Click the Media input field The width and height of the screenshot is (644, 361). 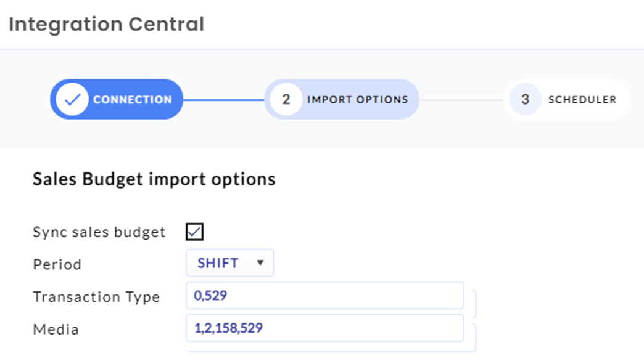click(324, 328)
